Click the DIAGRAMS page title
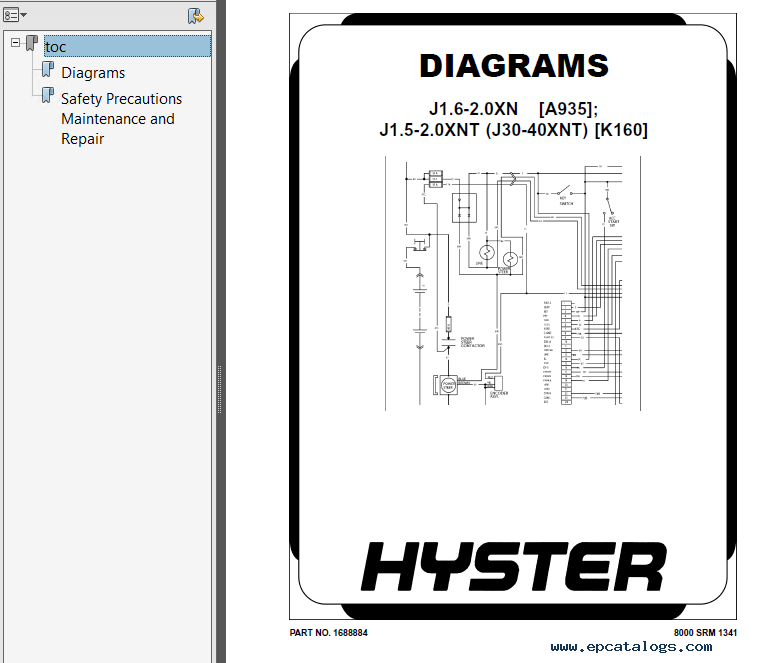Image resolution: width=763 pixels, height=663 pixels. tap(514, 66)
